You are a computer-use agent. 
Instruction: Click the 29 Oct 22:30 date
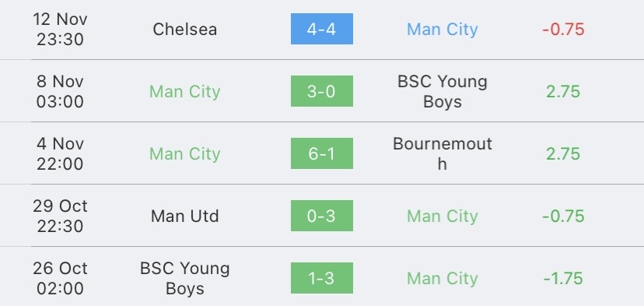(x=60, y=216)
